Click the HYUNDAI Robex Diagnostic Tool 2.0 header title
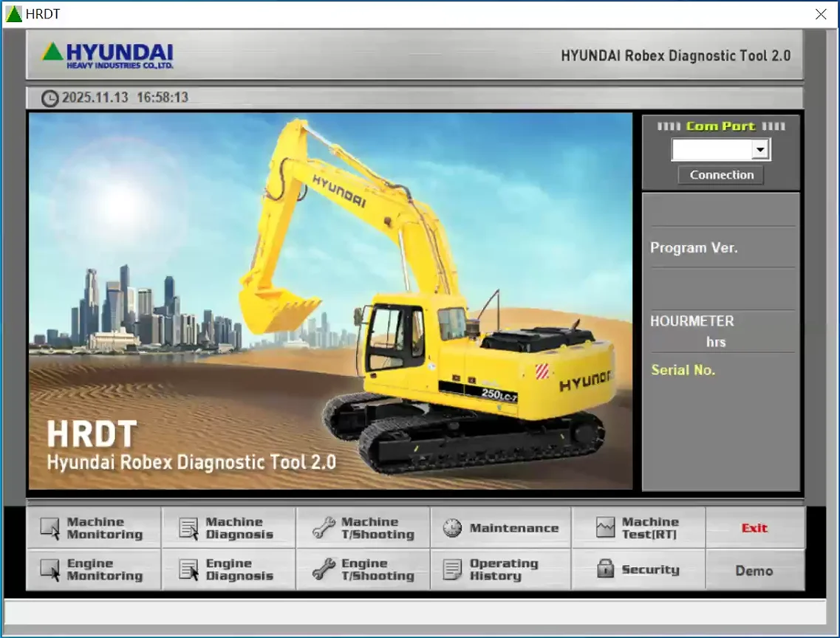The width and height of the screenshot is (840, 638). tap(675, 55)
